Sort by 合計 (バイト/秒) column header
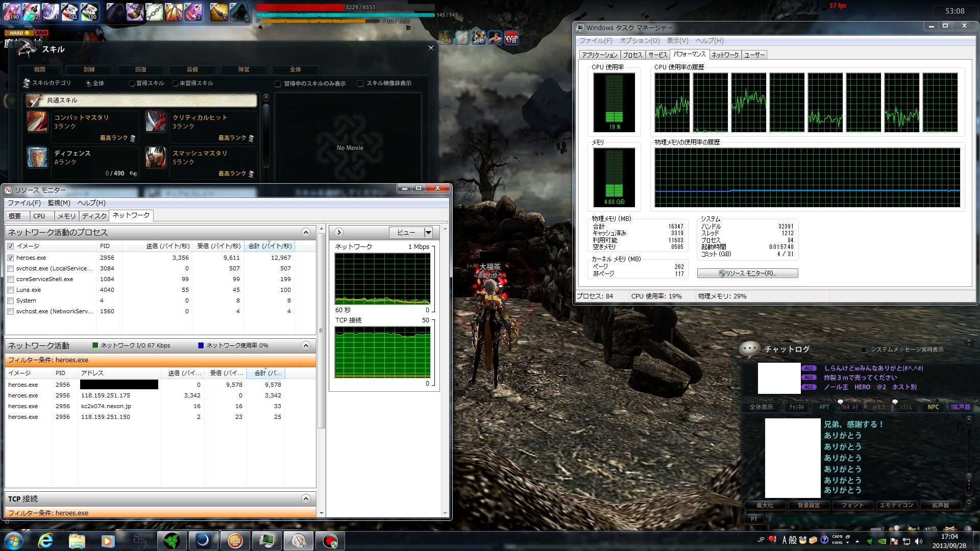The width and height of the screenshot is (980, 551). 269,246
